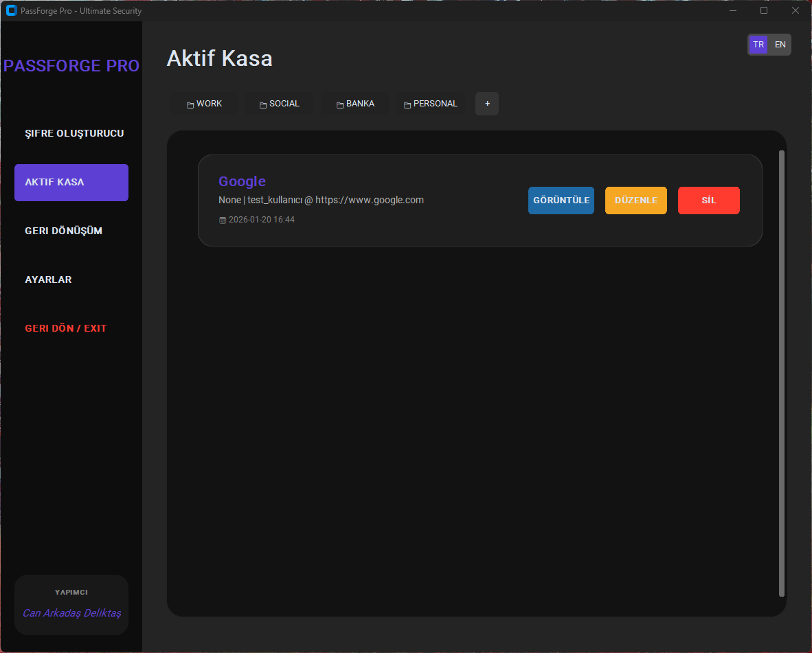The image size is (812, 653).
Task: Click developer name Can Arkadaş Deliktaş
Action: coord(71,613)
